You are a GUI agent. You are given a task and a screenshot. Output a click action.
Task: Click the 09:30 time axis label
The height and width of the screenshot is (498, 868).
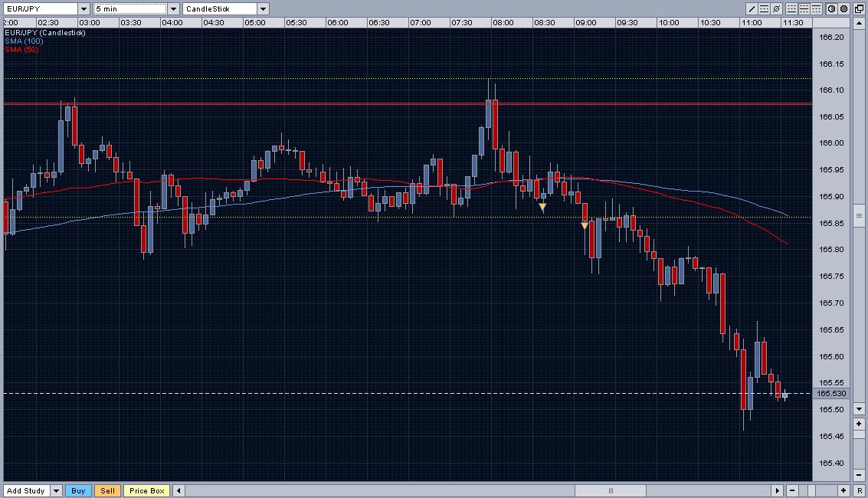(627, 23)
